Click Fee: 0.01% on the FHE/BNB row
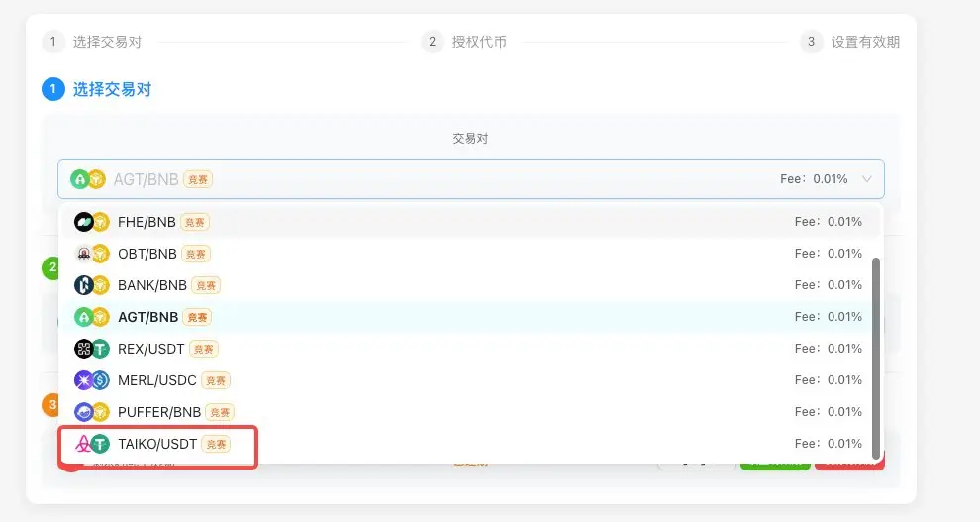 click(829, 222)
